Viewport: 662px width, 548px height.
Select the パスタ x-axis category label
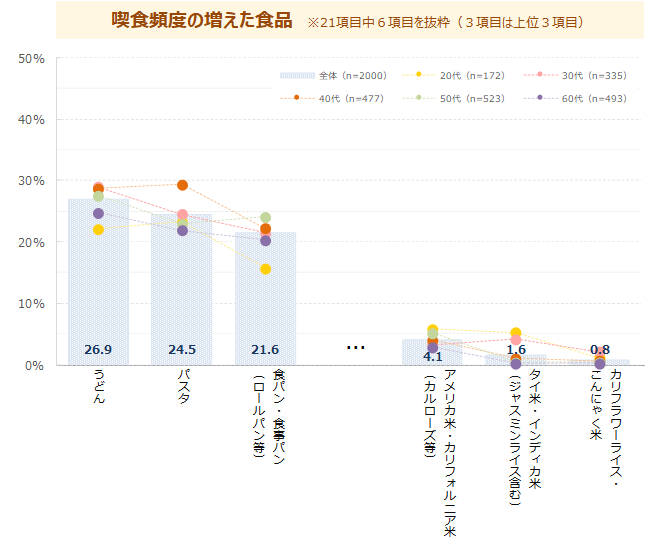pyautogui.click(x=182, y=386)
